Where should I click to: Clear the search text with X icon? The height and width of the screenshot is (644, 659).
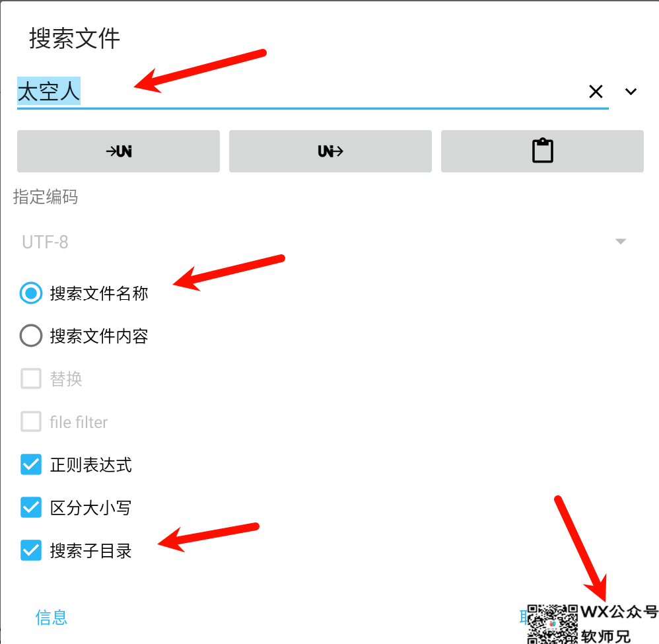(596, 91)
